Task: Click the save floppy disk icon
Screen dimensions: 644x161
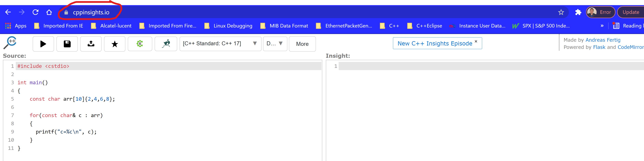Action: point(67,44)
